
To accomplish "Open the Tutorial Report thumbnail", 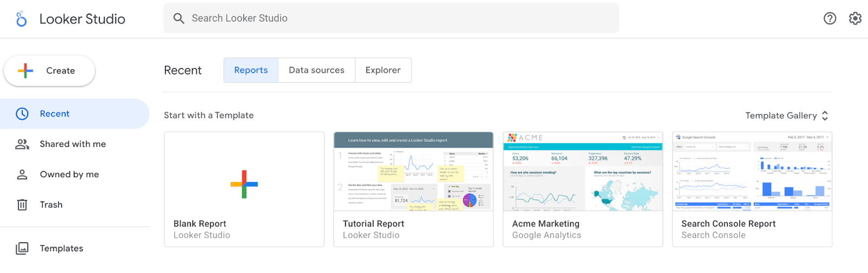I will point(413,172).
